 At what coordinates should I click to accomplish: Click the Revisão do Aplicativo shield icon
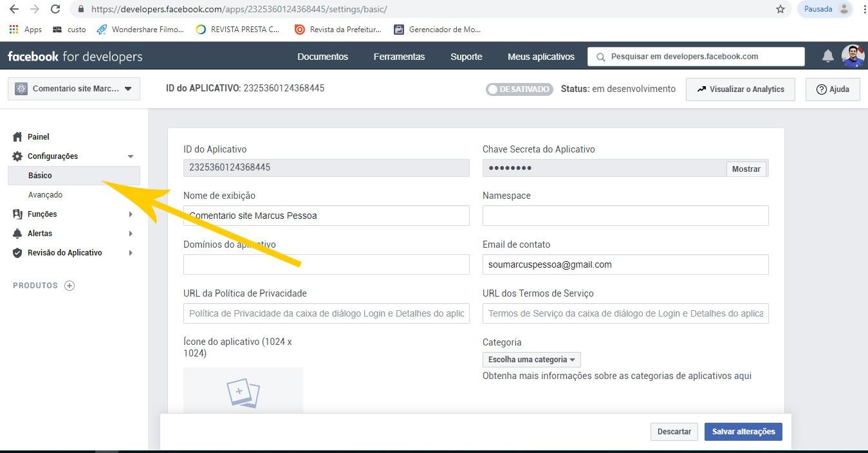click(x=17, y=253)
